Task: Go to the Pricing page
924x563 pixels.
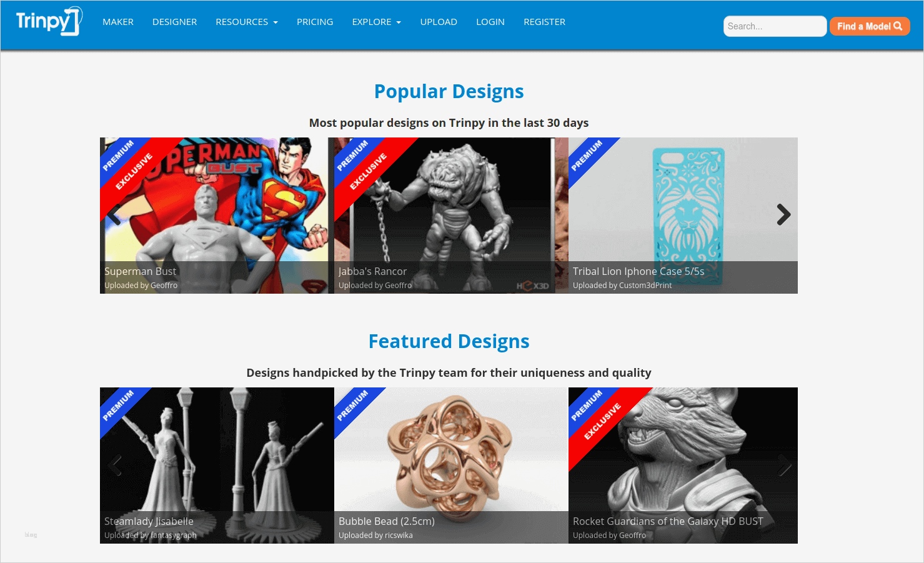Action: (315, 22)
